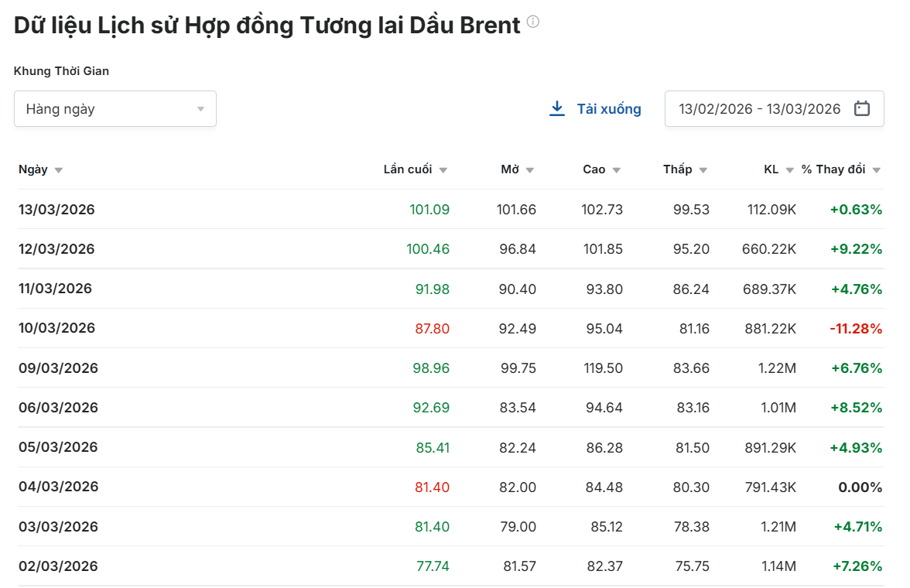Image resolution: width=910 pixels, height=588 pixels.
Task: Click sort arrow next to % Thay đổi
Action: pyautogui.click(x=876, y=170)
